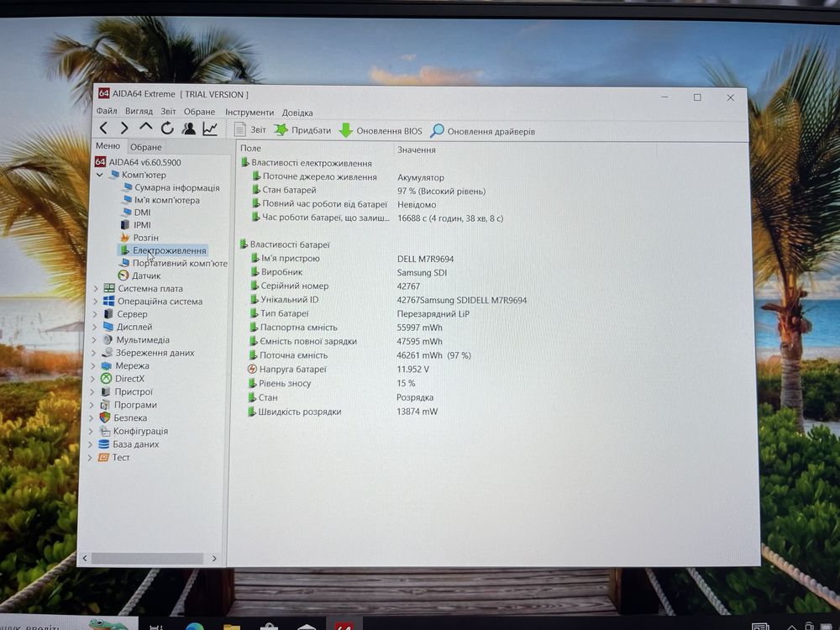
Task: Select the Портативний комп'ютер tree item
Action: pos(173,263)
